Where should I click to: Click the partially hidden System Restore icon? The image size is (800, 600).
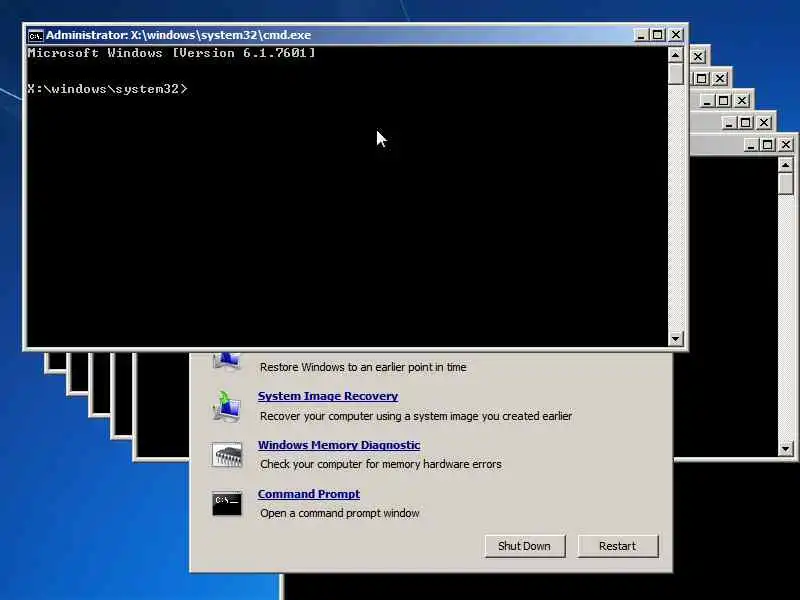pos(227,361)
